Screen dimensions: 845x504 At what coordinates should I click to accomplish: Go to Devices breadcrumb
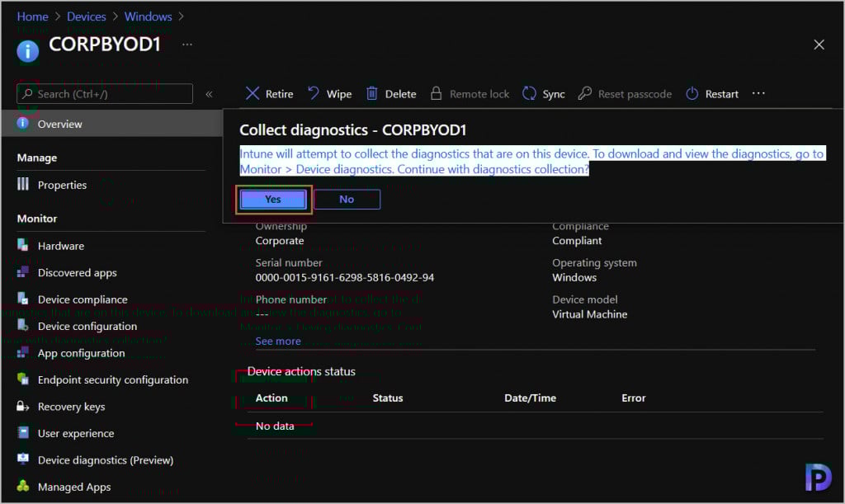point(86,16)
